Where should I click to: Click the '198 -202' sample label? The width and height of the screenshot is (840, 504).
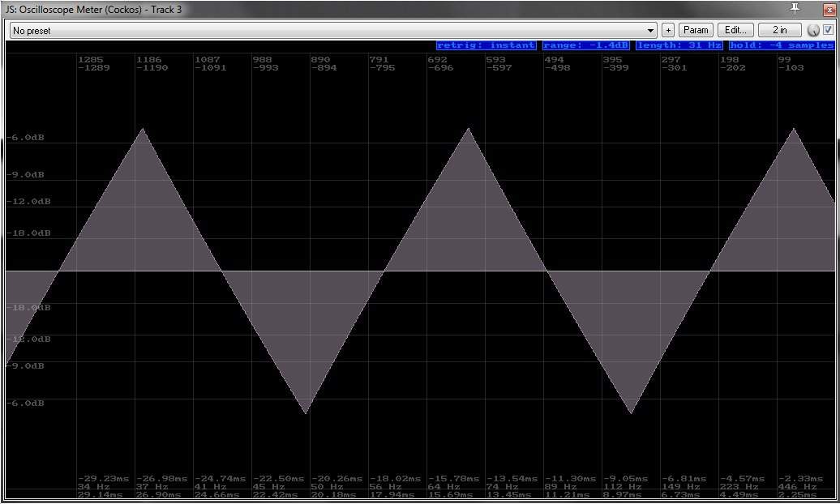[x=733, y=64]
